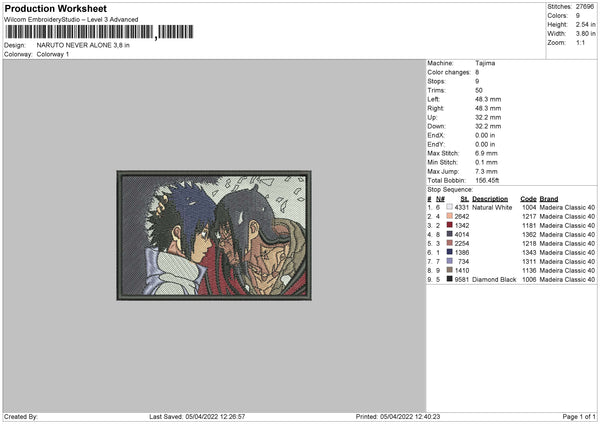The height and width of the screenshot is (424, 600).
Task: Click the stitch count 9581 in row 9
Action: coord(462,279)
